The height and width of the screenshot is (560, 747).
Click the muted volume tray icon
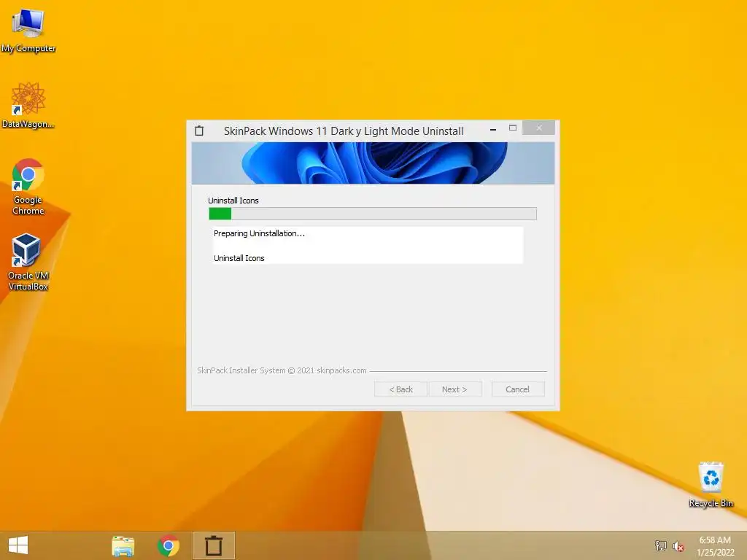pos(678,546)
